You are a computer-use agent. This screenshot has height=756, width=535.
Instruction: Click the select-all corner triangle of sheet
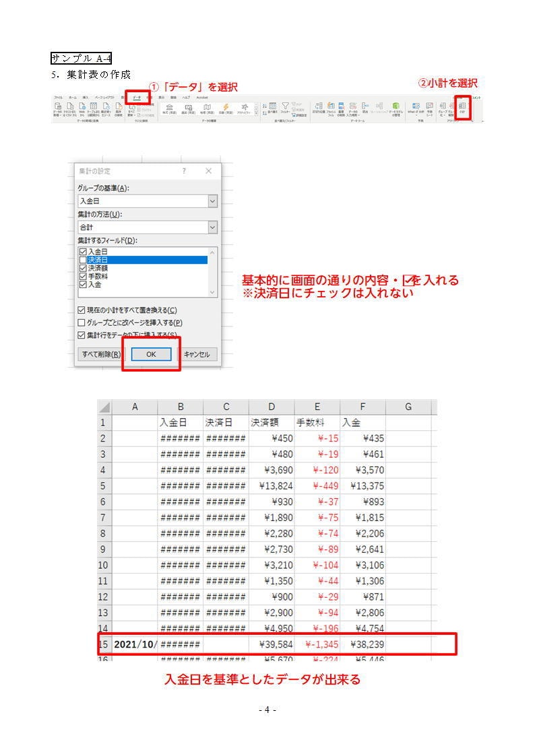(104, 407)
